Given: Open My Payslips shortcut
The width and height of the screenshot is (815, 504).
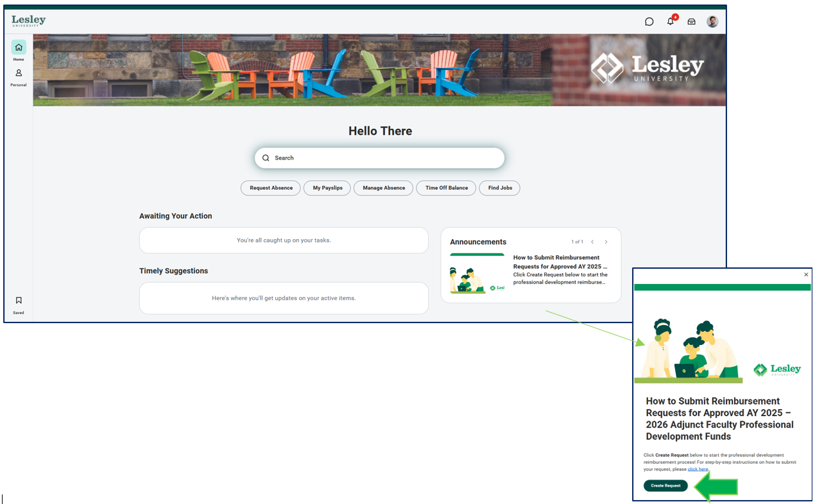Looking at the screenshot, I should [327, 188].
